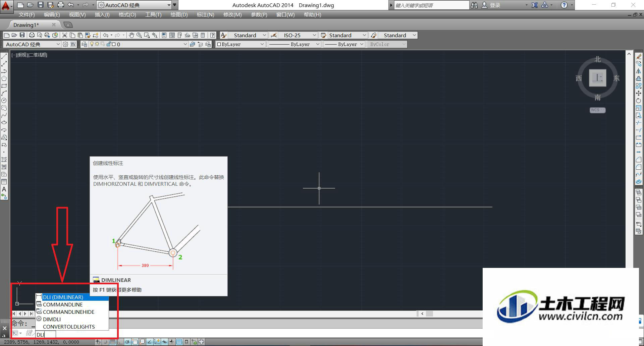The image size is (644, 346).
Task: Click the Plot printer icon
Action: click(x=32, y=35)
